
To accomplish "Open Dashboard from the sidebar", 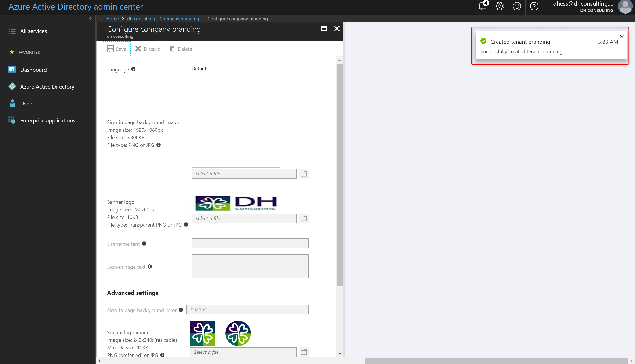I will click(x=33, y=70).
